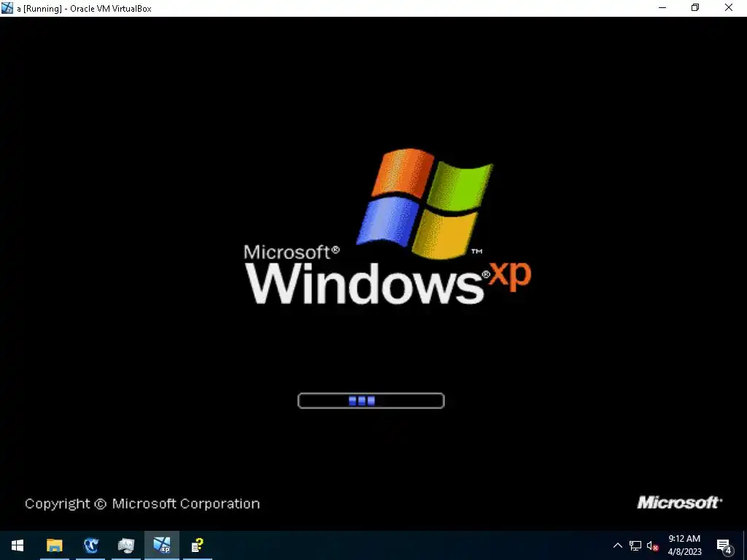
Task: Minimize the VirtualBox VM window
Action: click(x=662, y=8)
